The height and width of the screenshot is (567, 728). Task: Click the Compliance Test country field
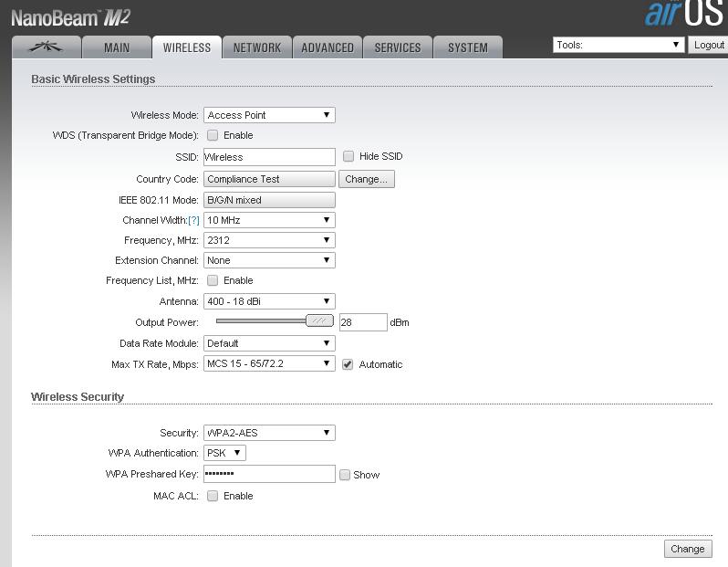(269, 179)
